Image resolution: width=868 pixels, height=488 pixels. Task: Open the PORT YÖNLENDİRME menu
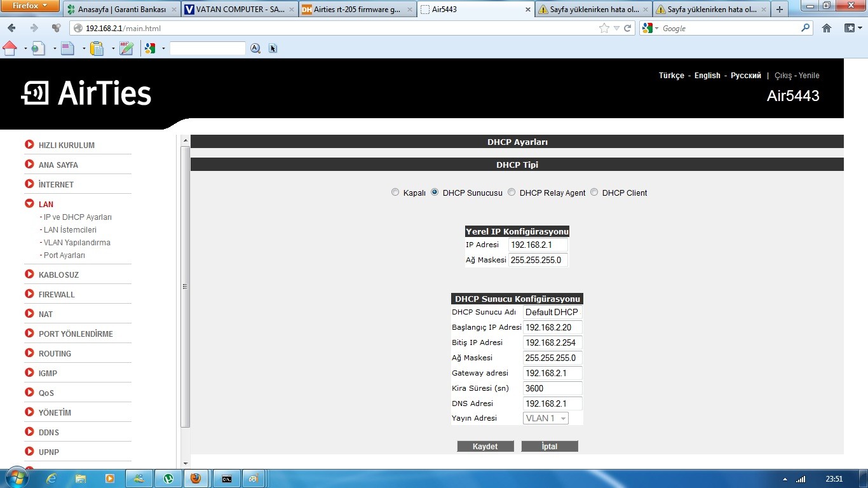(76, 334)
